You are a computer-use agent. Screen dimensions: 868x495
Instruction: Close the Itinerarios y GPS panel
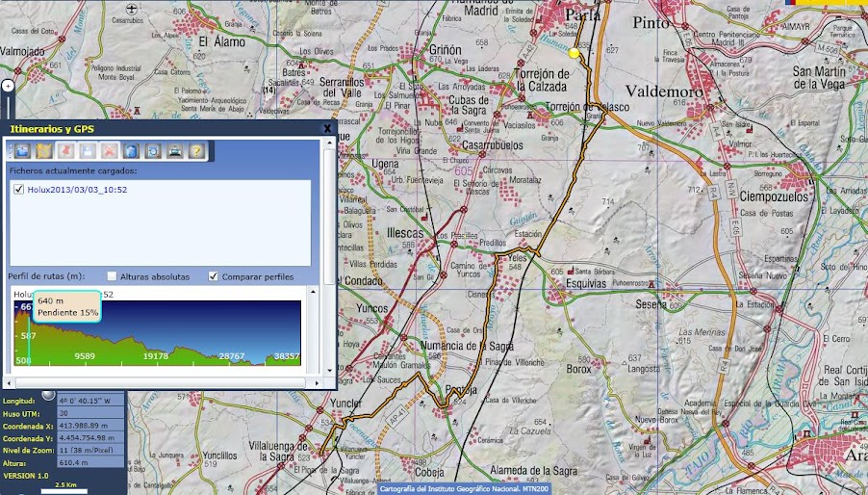327,128
